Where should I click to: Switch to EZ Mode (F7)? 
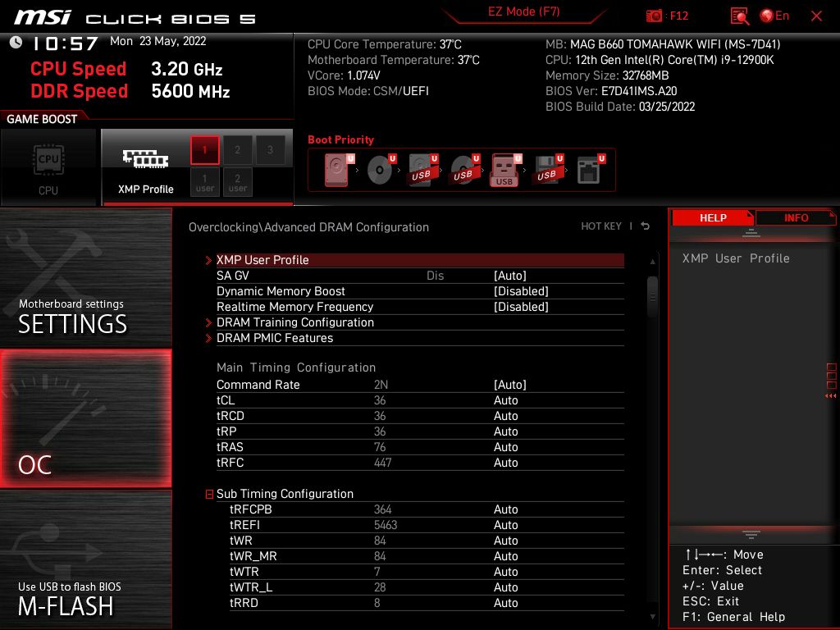(x=523, y=11)
